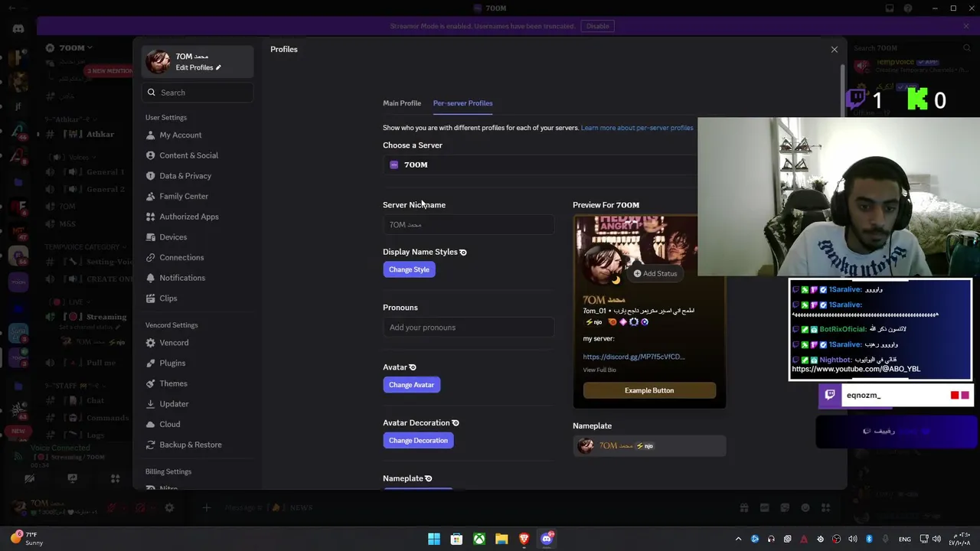The width and height of the screenshot is (980, 551).
Task: Click Nitro badge beside Nameplate heading
Action: coord(429,478)
